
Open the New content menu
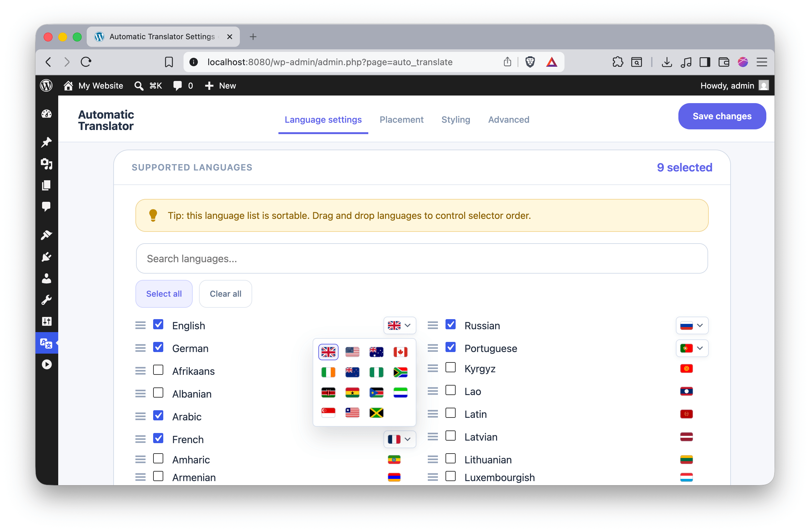220,86
